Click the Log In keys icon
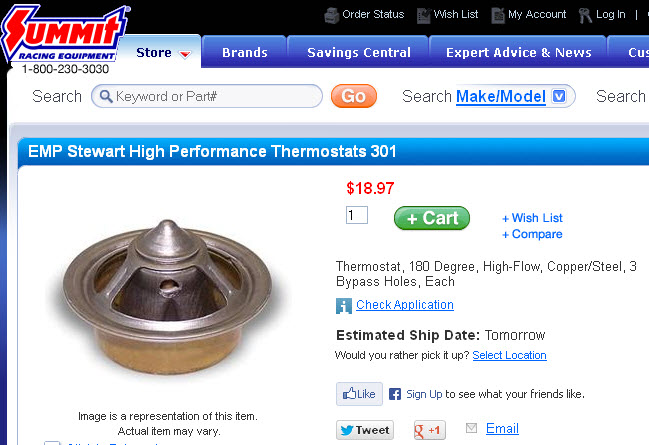 tap(585, 15)
